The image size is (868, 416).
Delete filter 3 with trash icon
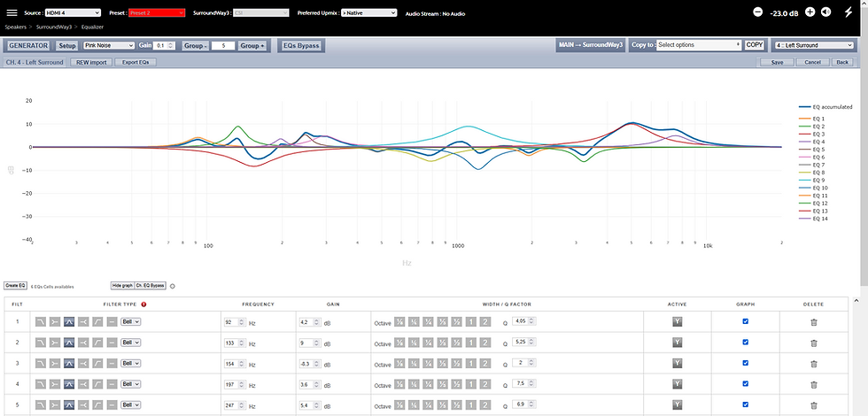(814, 364)
